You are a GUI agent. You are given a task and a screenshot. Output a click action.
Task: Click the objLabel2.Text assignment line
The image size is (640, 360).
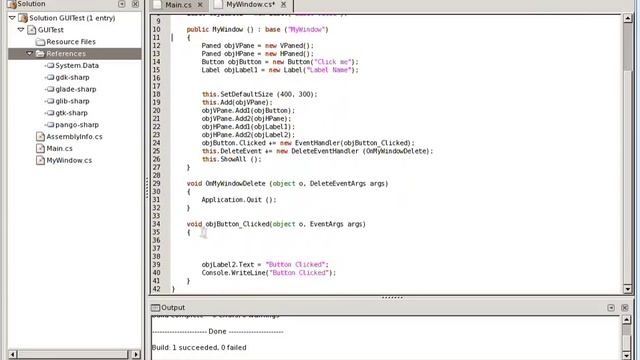click(x=265, y=264)
